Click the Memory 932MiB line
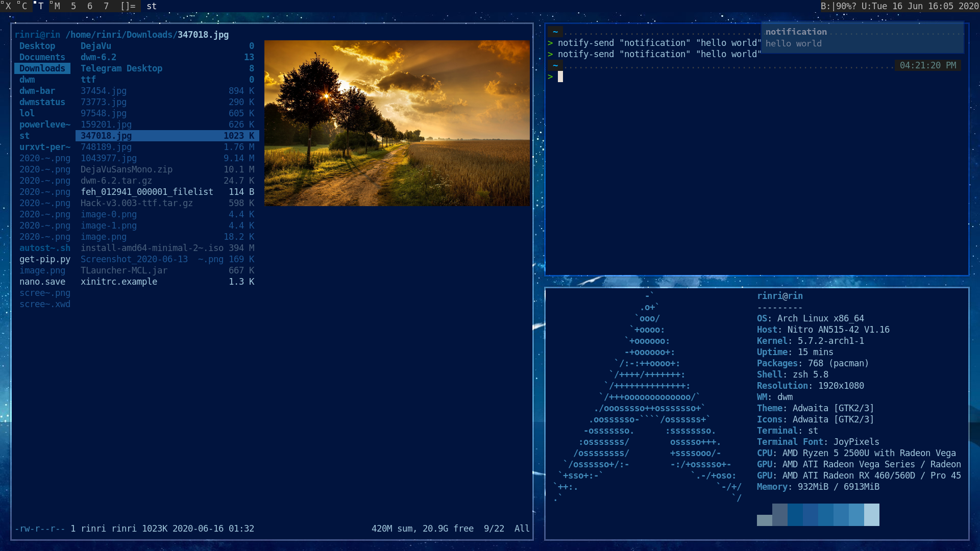Screen dimensions: 980x551 coord(818,487)
